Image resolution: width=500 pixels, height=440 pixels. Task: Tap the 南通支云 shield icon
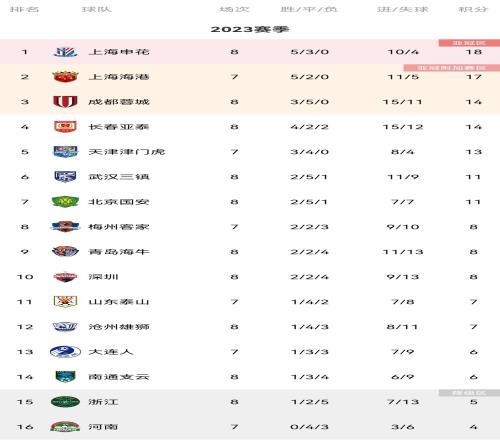coord(65,377)
